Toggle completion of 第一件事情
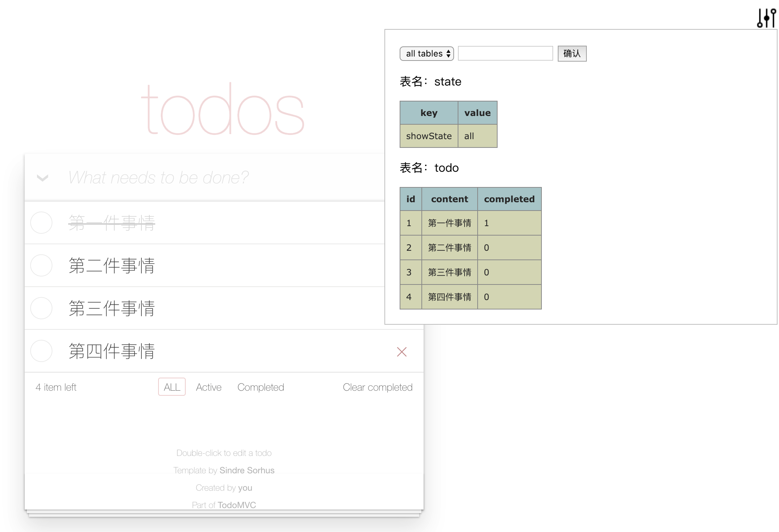This screenshot has width=779, height=532. (41, 223)
